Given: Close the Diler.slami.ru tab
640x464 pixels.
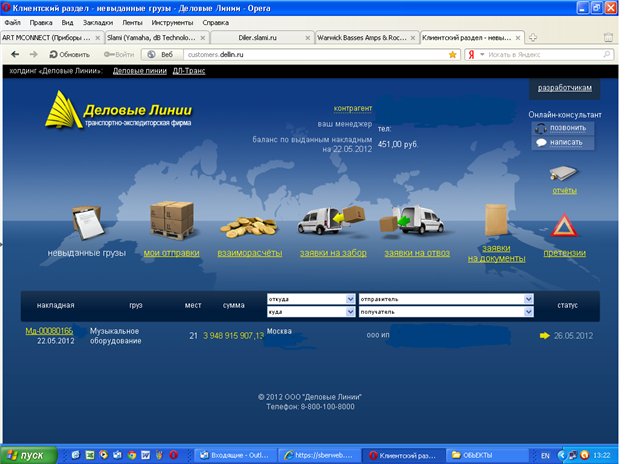Looking at the screenshot, I should pos(308,38).
